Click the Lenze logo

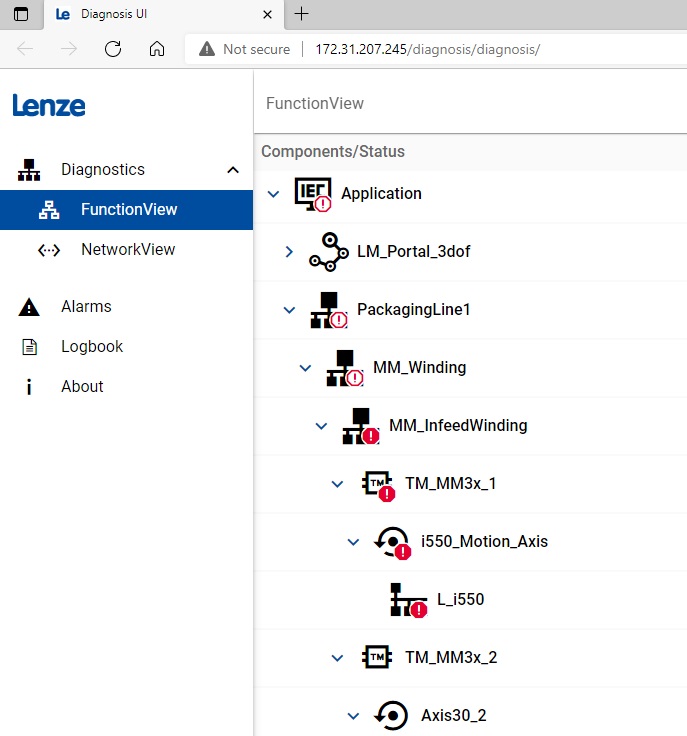(x=49, y=105)
